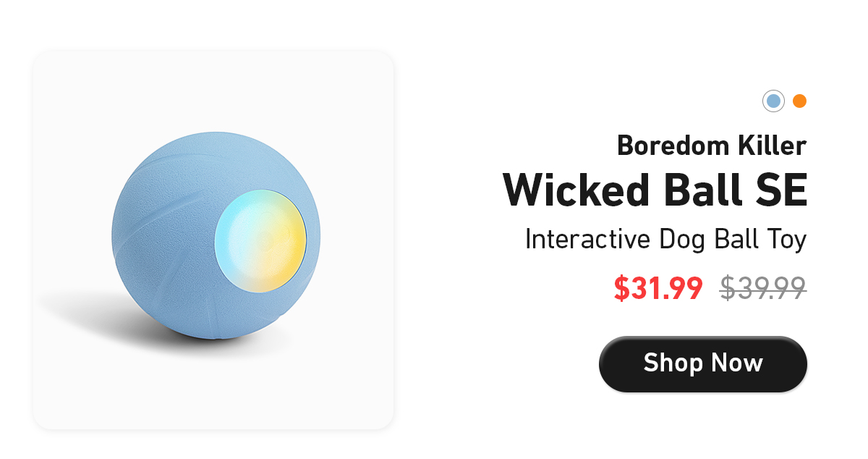Select the Boredom Killer tagline text
868x459 pixels.
click(711, 146)
